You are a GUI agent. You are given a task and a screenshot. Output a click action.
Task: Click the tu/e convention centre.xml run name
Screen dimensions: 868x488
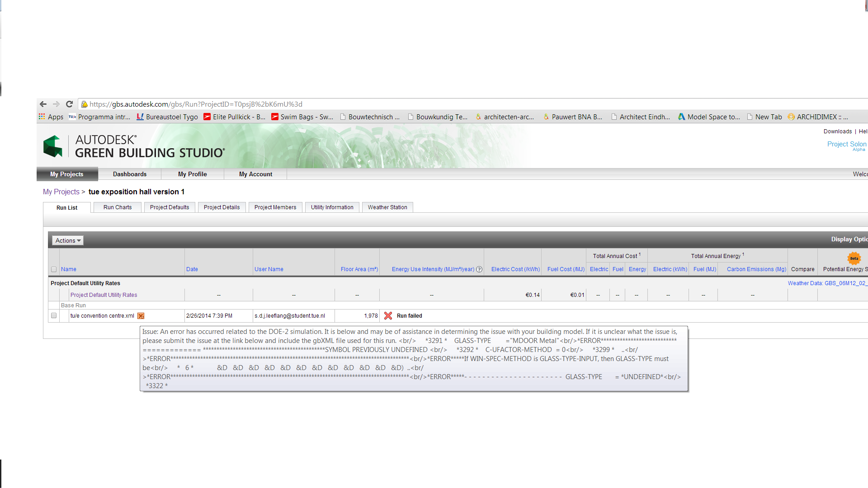[x=102, y=316]
